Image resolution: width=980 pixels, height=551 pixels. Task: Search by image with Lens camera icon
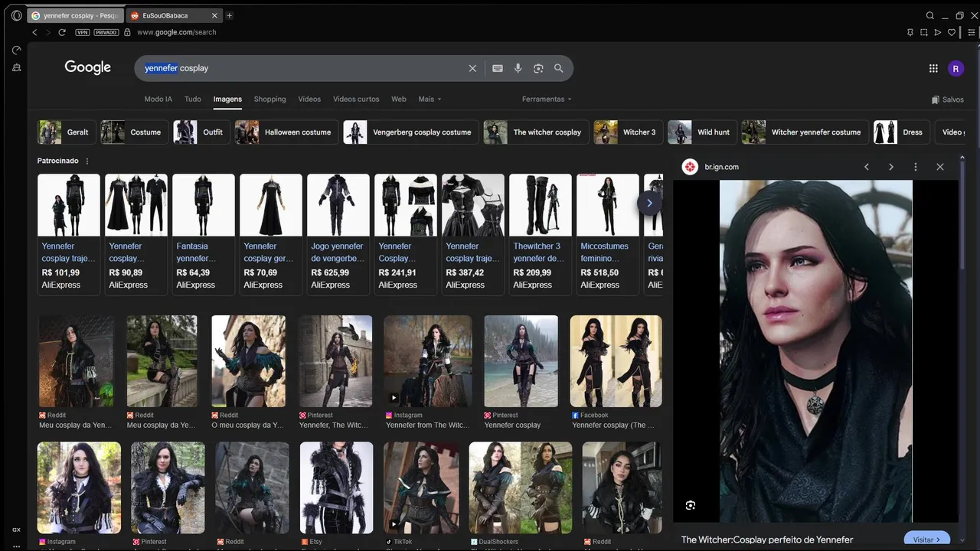tap(538, 68)
